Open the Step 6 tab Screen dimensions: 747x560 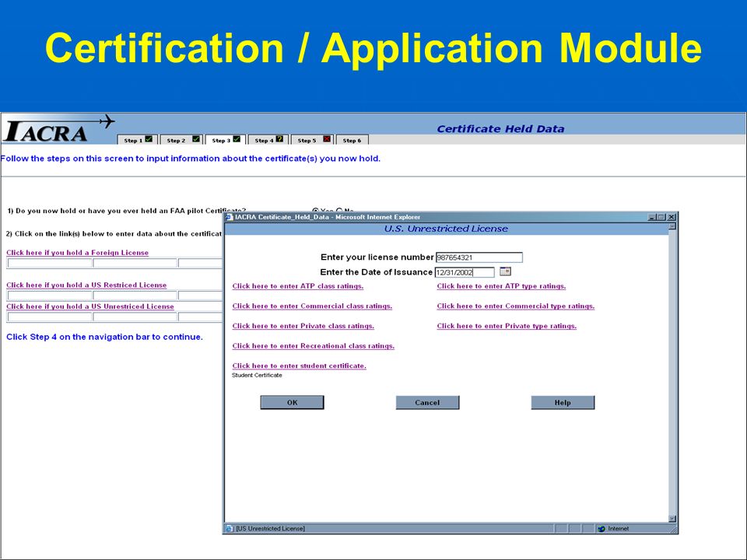(352, 139)
